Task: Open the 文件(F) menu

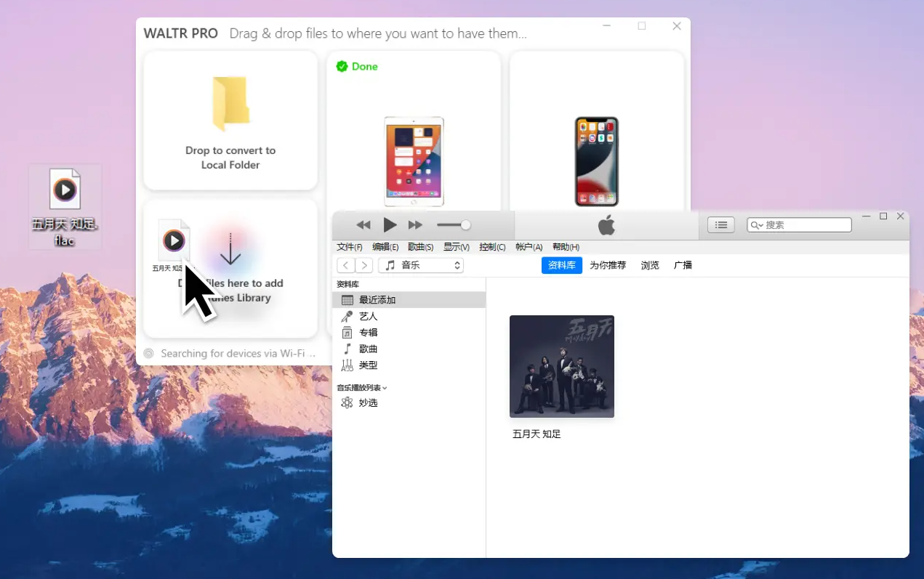Action: click(x=350, y=247)
